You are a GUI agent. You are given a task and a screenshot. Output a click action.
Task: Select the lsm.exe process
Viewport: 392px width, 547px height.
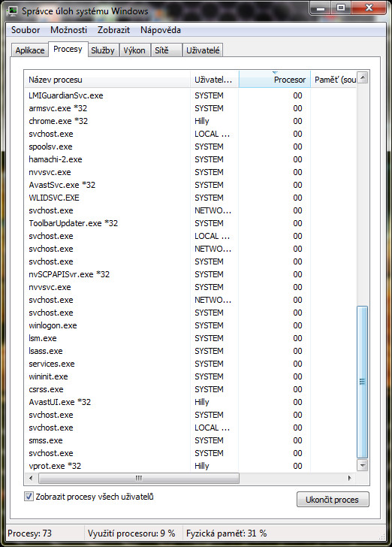[191, 338]
